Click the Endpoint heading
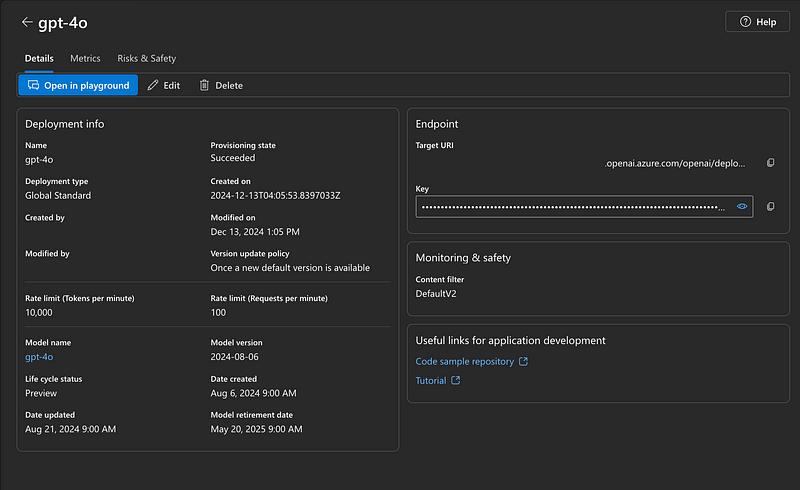Image resolution: width=800 pixels, height=490 pixels. click(437, 124)
